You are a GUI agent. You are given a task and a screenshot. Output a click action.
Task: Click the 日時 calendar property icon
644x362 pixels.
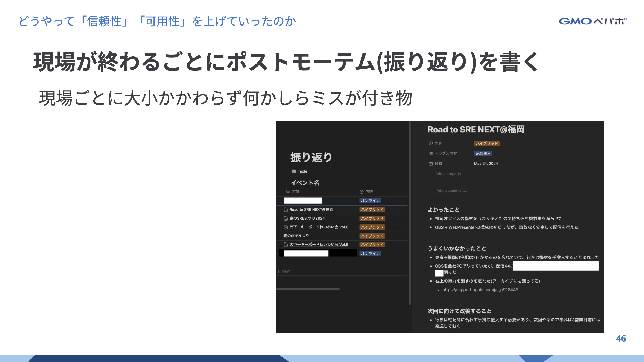(x=430, y=164)
